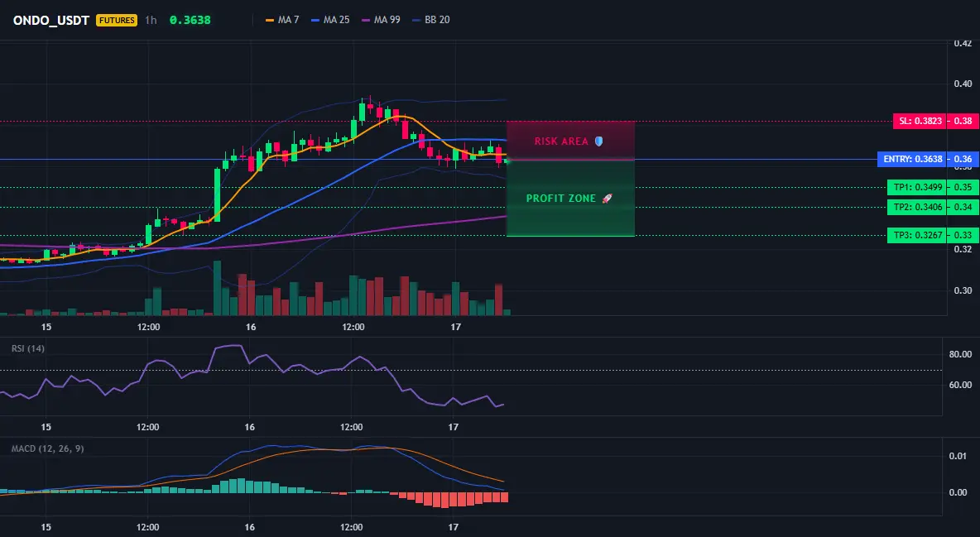The image size is (980, 537).
Task: Select the TP1: 0.3499 price tag
Action: pyautogui.click(x=917, y=187)
